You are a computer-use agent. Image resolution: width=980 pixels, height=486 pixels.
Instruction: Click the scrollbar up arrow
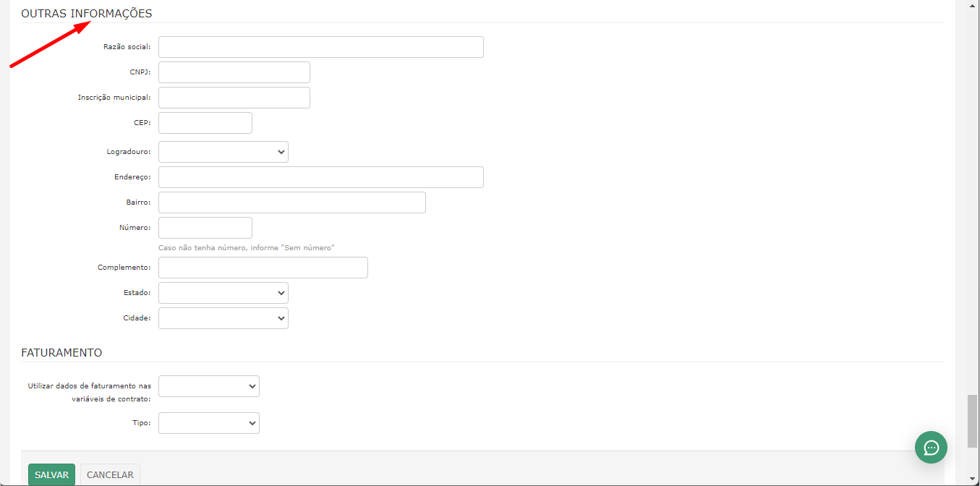click(x=973, y=6)
